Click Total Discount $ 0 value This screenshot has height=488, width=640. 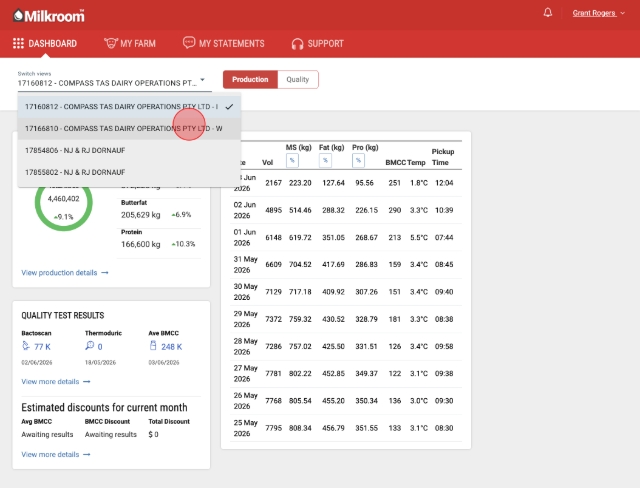(x=153, y=435)
